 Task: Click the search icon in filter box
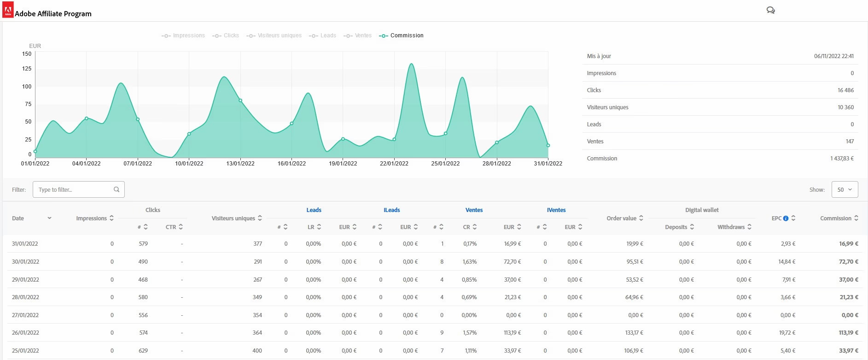tap(117, 189)
